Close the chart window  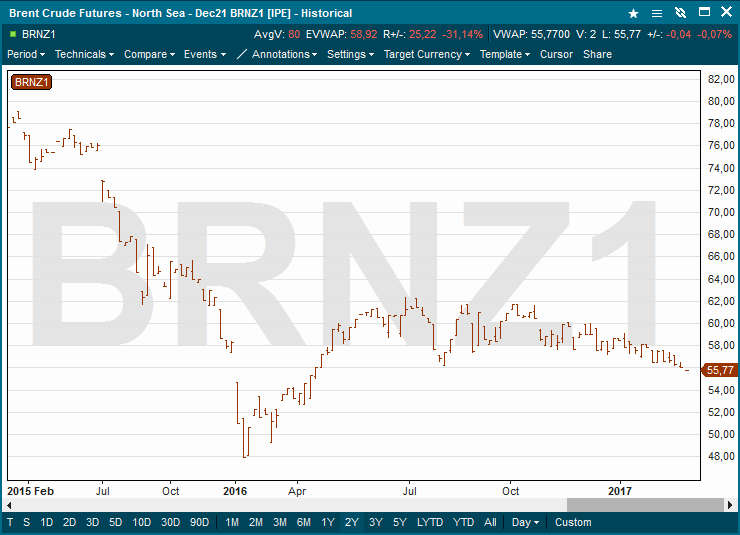click(727, 12)
